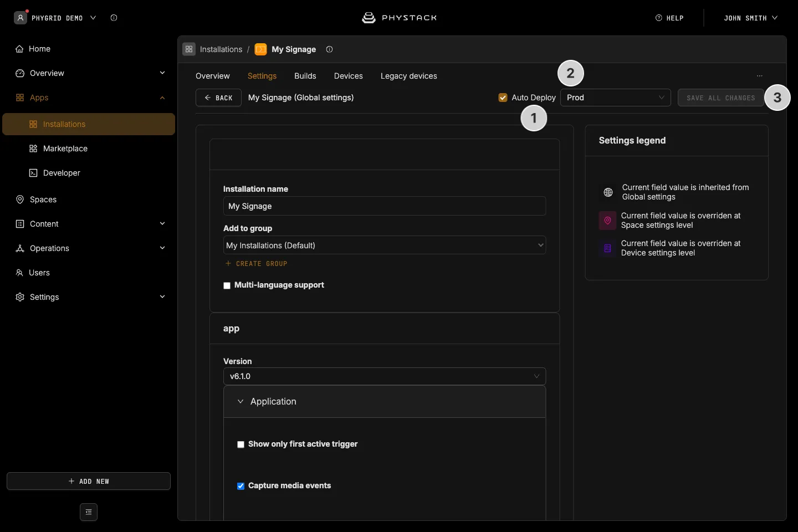The image size is (798, 532).
Task: Click the Phystack logo in the header
Action: [399, 18]
